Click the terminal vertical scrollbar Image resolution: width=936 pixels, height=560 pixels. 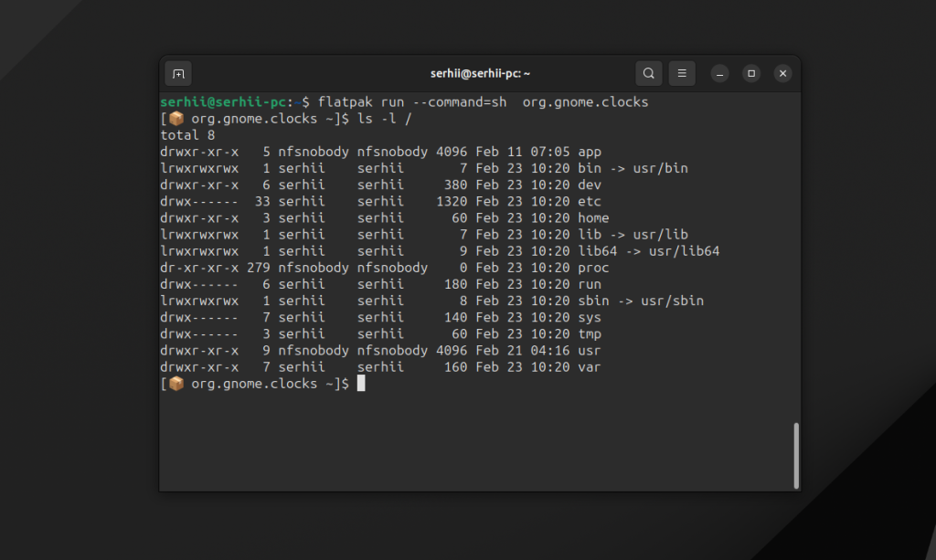796,456
